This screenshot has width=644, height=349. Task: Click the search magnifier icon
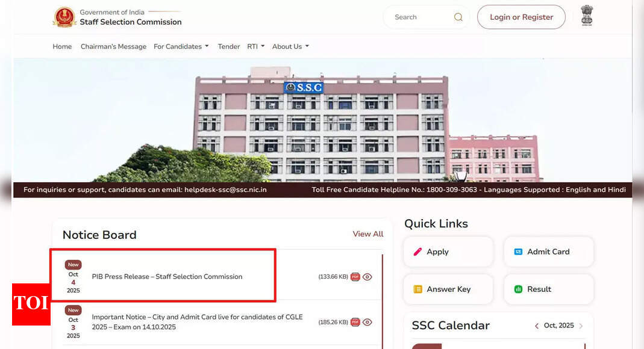(x=458, y=17)
